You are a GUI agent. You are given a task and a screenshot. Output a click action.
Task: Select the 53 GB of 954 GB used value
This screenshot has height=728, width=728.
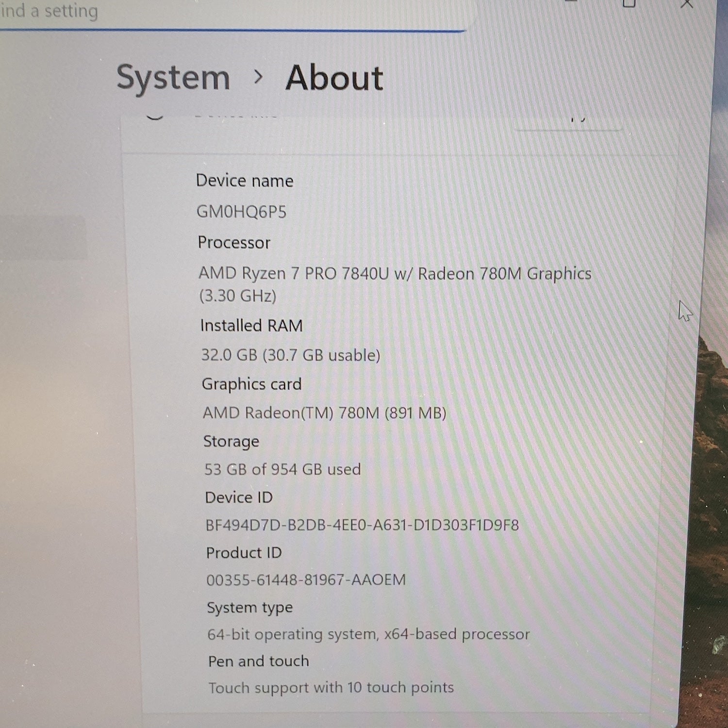click(282, 469)
